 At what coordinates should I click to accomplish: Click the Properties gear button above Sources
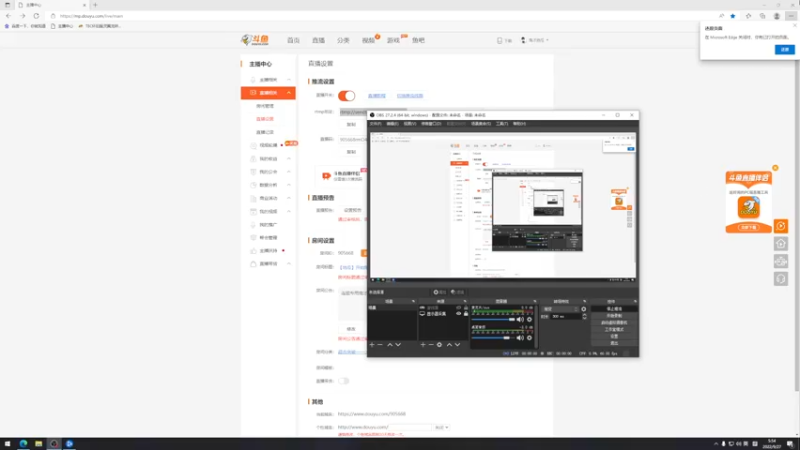point(439,292)
